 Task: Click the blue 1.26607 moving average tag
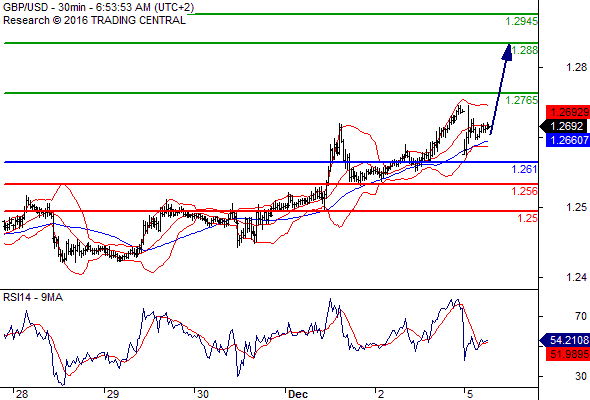point(568,140)
